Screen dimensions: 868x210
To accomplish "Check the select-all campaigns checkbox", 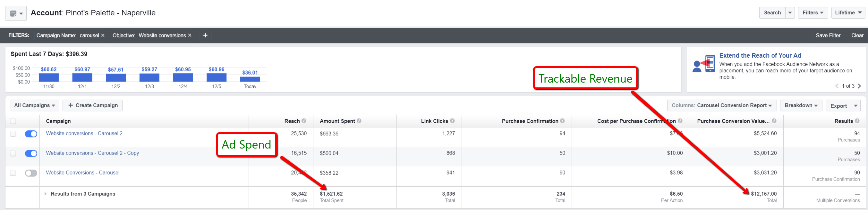I will pos(13,121).
